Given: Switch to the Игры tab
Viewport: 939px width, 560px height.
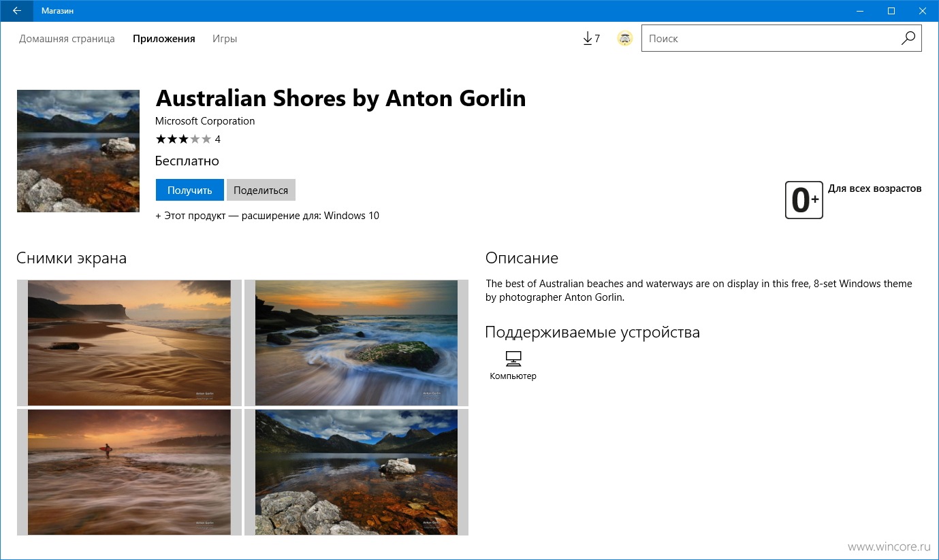Looking at the screenshot, I should point(225,39).
